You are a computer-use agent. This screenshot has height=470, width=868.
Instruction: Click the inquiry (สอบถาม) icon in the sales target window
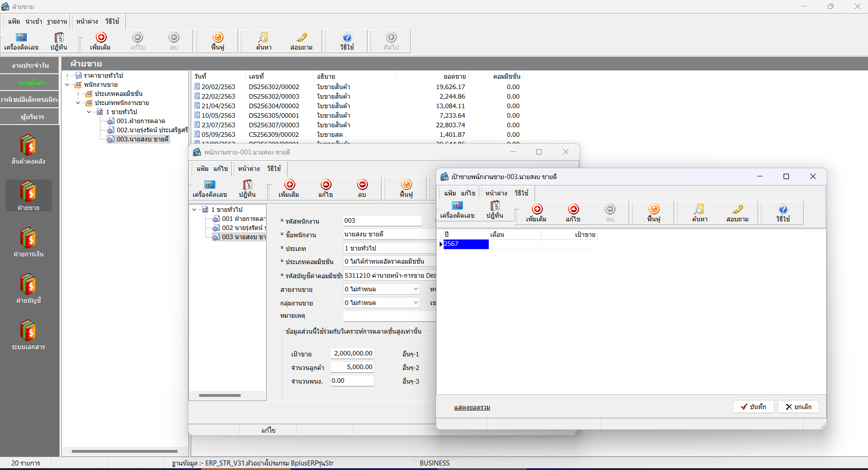click(737, 210)
